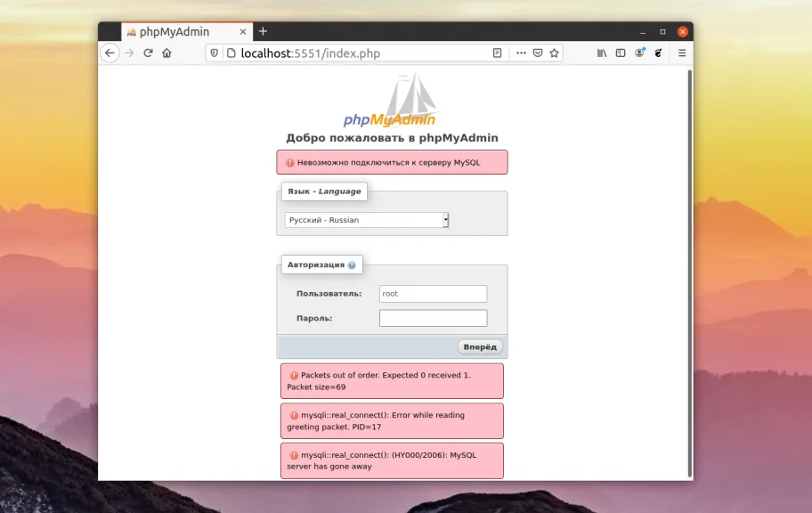Click the page vertical scrollbar

pyautogui.click(x=690, y=273)
